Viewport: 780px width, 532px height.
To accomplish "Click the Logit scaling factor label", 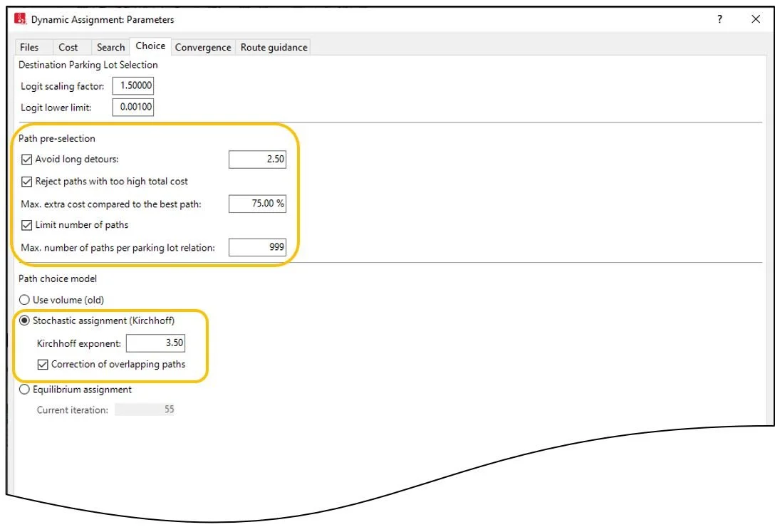I will click(63, 86).
